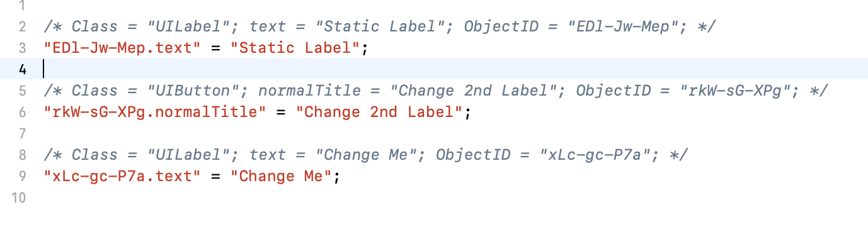This screenshot has height=234, width=868.
Task: Place cursor in "rkW-sG-XPg.normalTitle" key
Action: [x=154, y=113]
